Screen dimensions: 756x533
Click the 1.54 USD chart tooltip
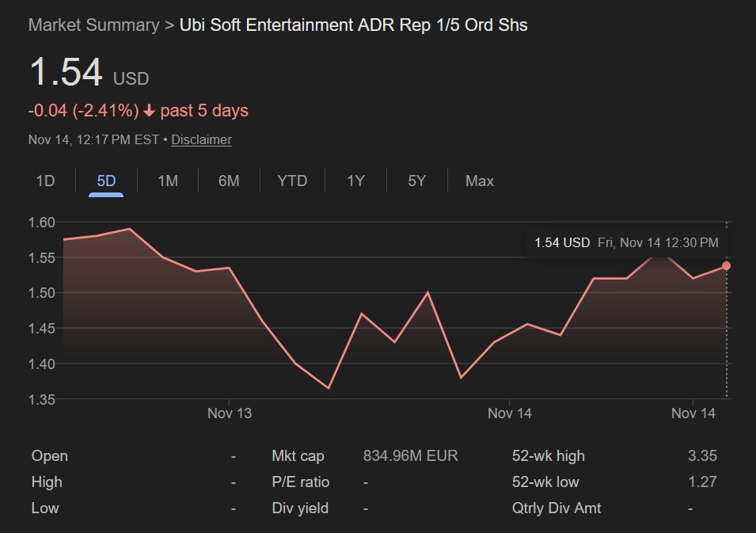626,242
